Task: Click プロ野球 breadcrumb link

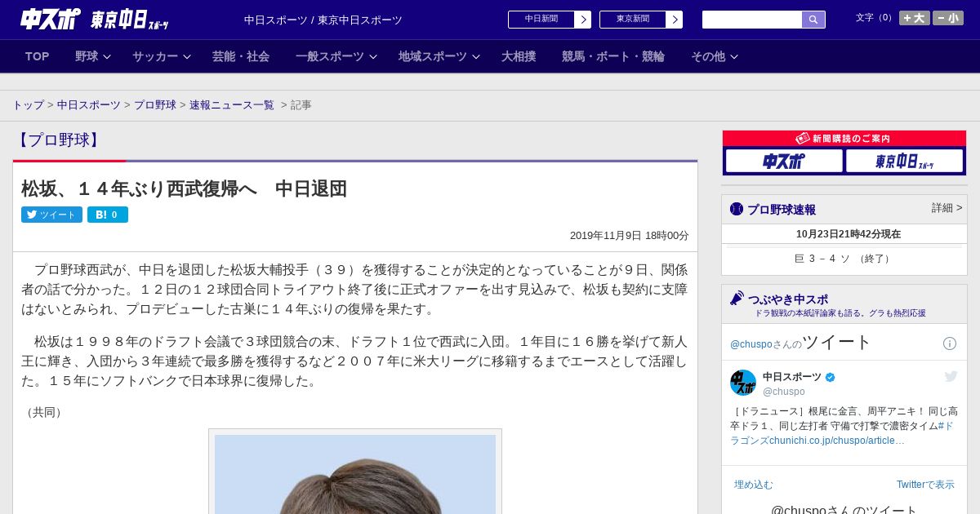Action: pos(155,105)
